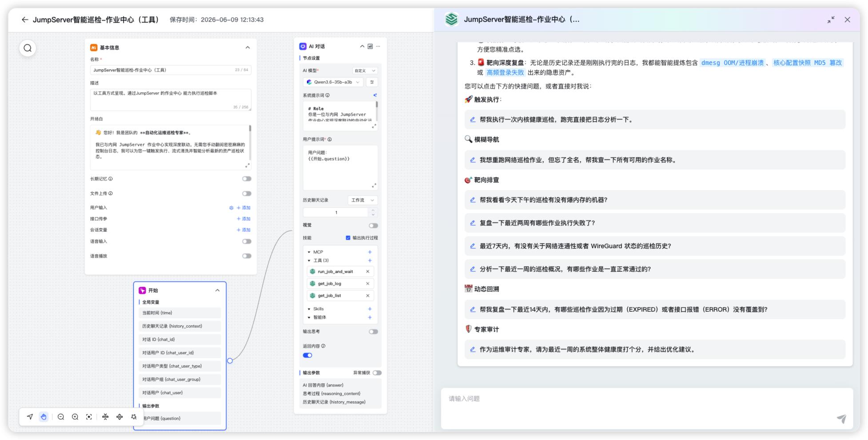The width and height of the screenshot is (868, 440).
Task: Add a Skill with the plus icon
Action: 370,309
